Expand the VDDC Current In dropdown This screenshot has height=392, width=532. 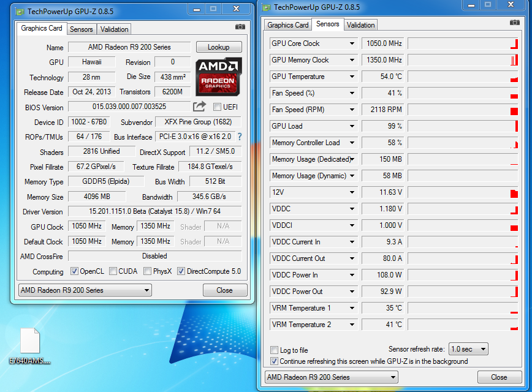coord(352,242)
